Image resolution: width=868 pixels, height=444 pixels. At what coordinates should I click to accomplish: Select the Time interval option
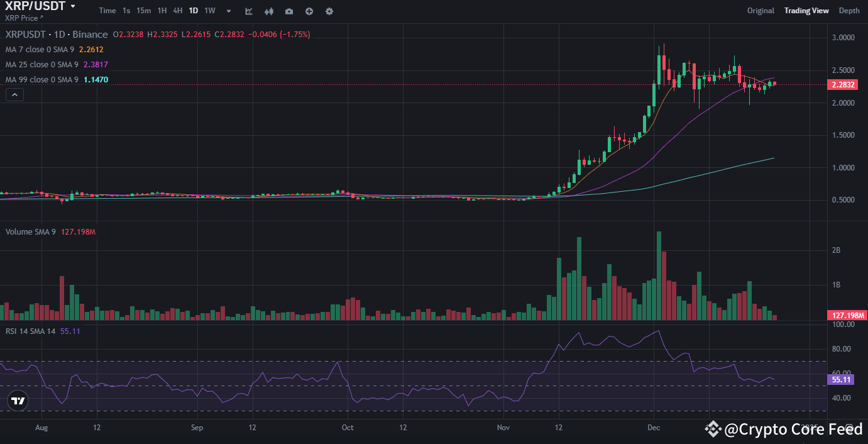[107, 11]
